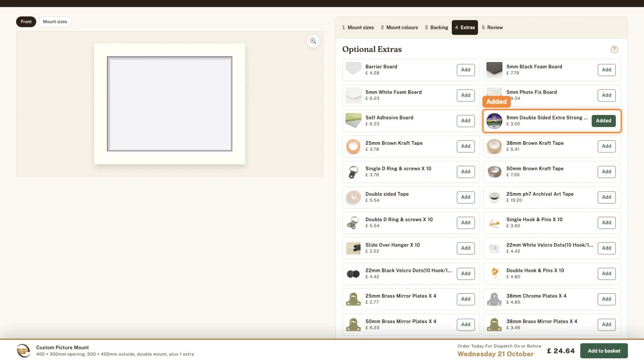Click the 9mm Double Sided tape image

tap(494, 121)
